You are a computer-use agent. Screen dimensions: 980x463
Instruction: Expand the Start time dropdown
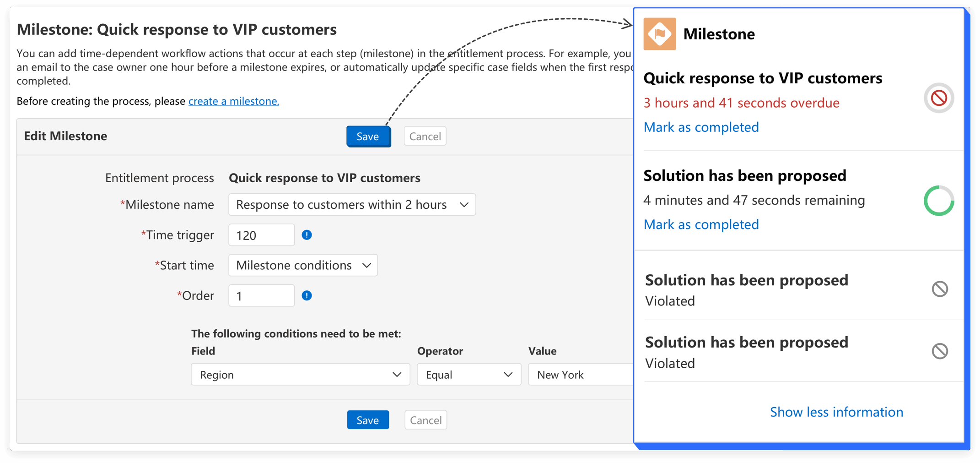coord(303,265)
